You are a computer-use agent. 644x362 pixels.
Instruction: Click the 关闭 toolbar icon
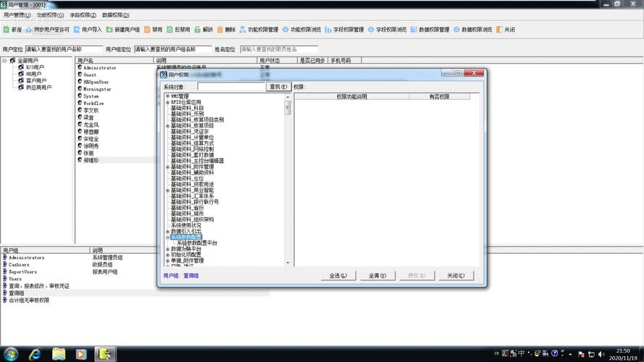tap(499, 30)
